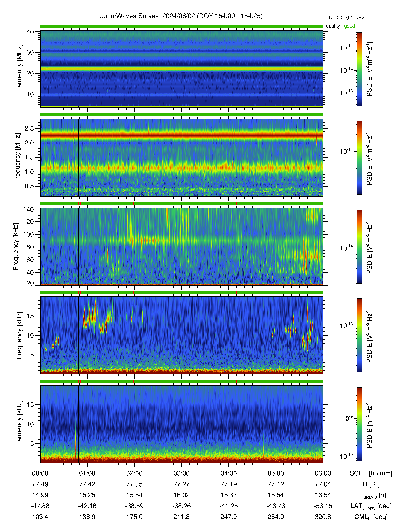Click the R [RJ] row label

(x=371, y=484)
